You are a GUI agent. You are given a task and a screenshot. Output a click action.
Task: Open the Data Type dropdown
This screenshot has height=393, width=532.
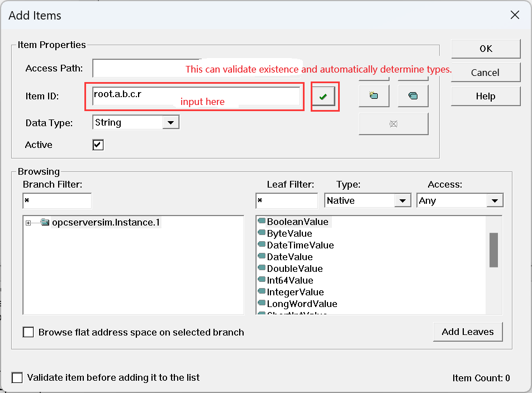pyautogui.click(x=170, y=122)
